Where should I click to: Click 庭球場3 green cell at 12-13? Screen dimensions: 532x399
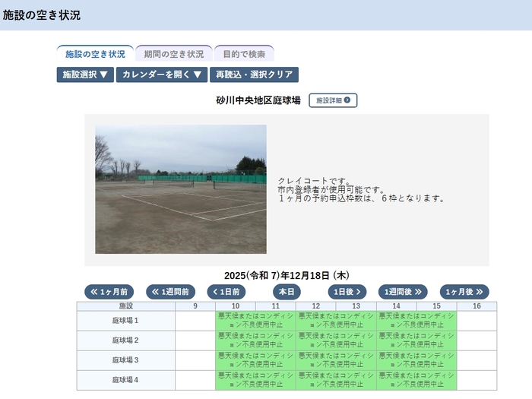click(x=336, y=360)
